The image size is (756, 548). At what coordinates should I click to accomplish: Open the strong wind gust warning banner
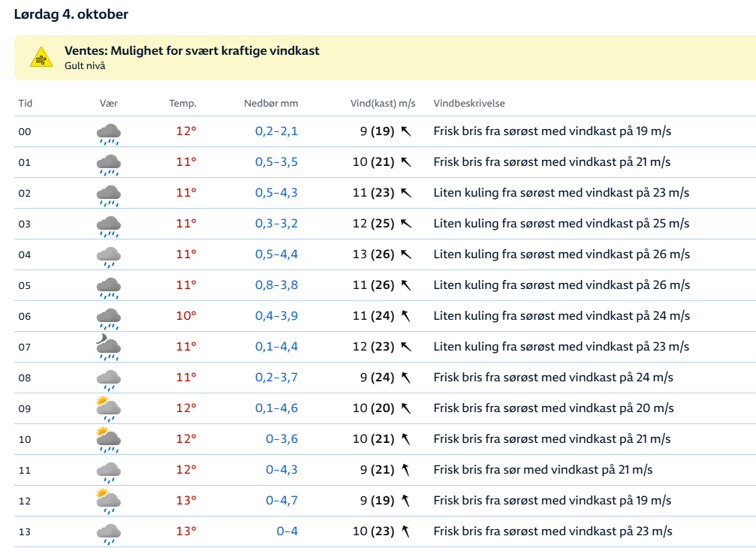point(192,51)
